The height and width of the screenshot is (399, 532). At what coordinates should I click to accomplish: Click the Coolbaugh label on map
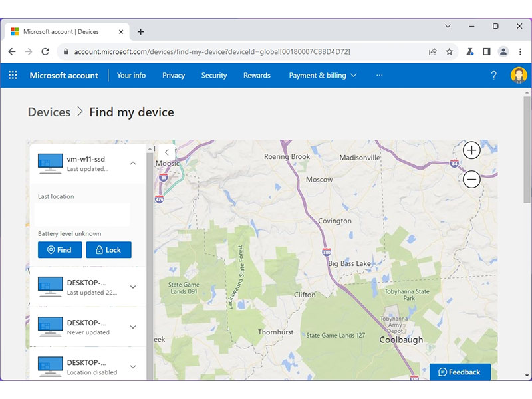point(401,340)
